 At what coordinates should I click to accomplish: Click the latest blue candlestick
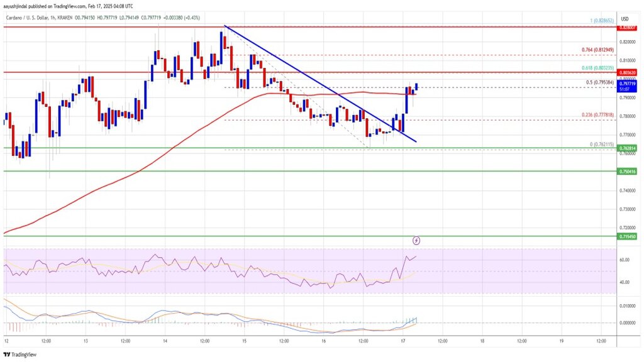(416, 87)
